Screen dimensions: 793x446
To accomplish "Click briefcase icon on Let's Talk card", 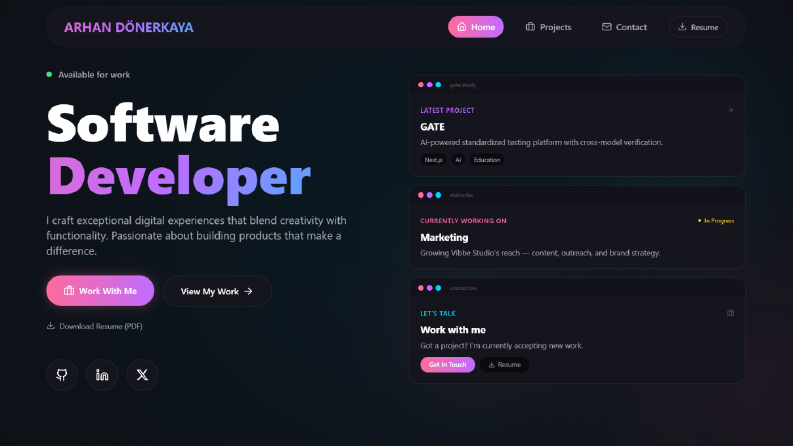I will [730, 313].
